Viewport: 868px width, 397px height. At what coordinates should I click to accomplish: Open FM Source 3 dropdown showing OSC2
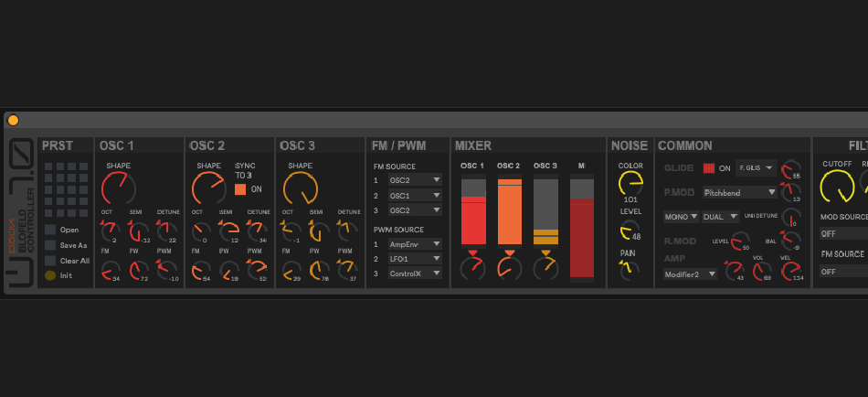click(x=415, y=210)
